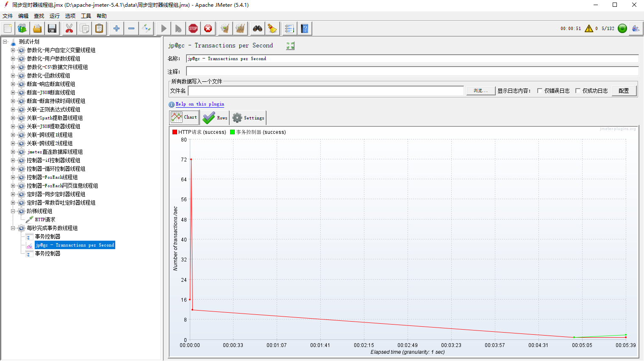The image size is (644, 361).
Task: Click red HTTP请求 (success) legend swatch
Action: 175,132
